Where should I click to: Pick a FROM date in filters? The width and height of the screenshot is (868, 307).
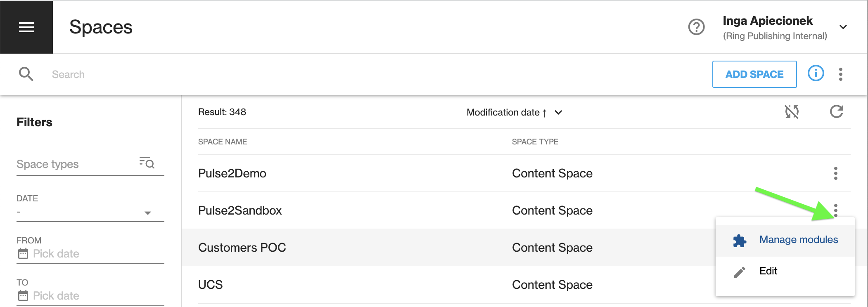[x=90, y=254]
